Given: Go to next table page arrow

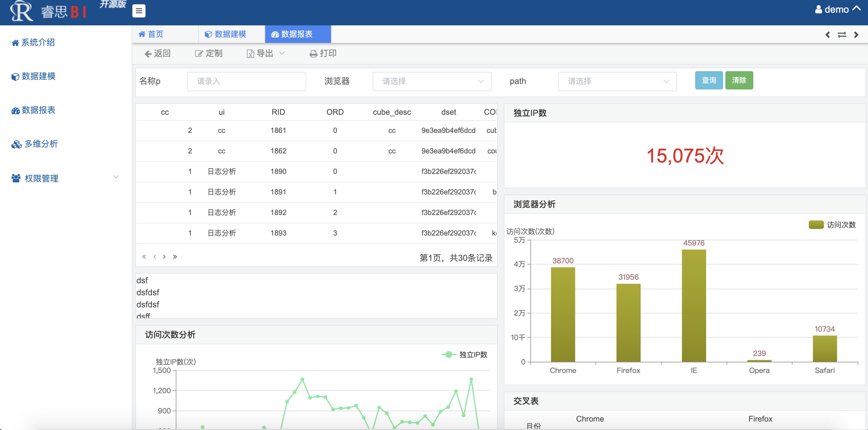Looking at the screenshot, I should click(164, 257).
